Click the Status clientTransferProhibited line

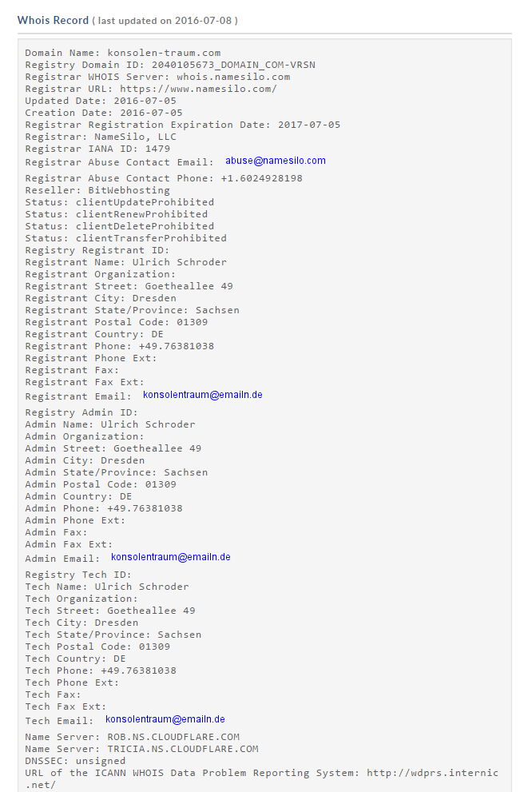coord(125,238)
